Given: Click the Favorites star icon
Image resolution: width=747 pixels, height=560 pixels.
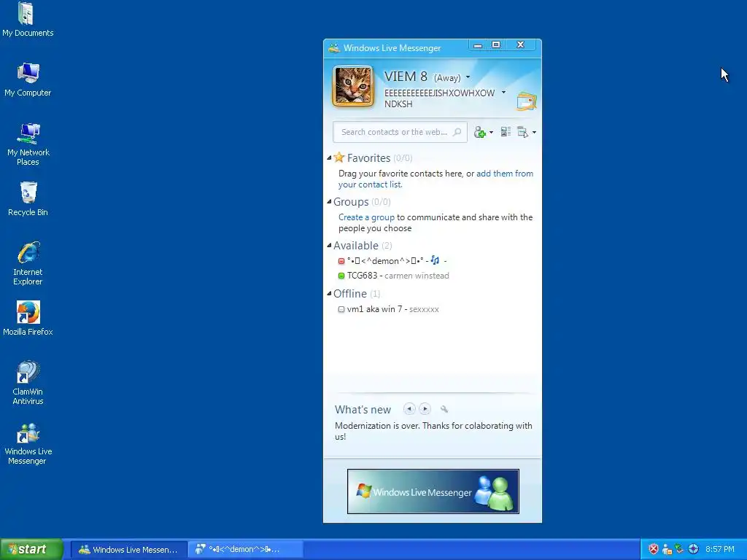Looking at the screenshot, I should (x=338, y=157).
